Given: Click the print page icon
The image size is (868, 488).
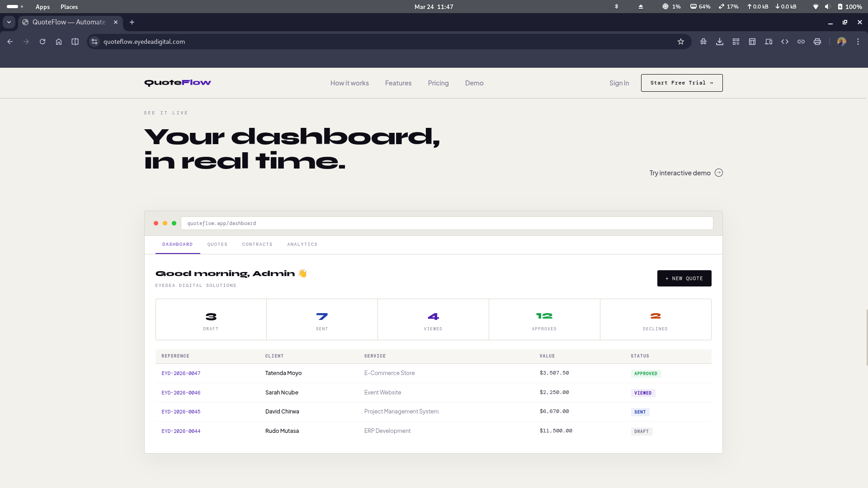Looking at the screenshot, I should [817, 42].
